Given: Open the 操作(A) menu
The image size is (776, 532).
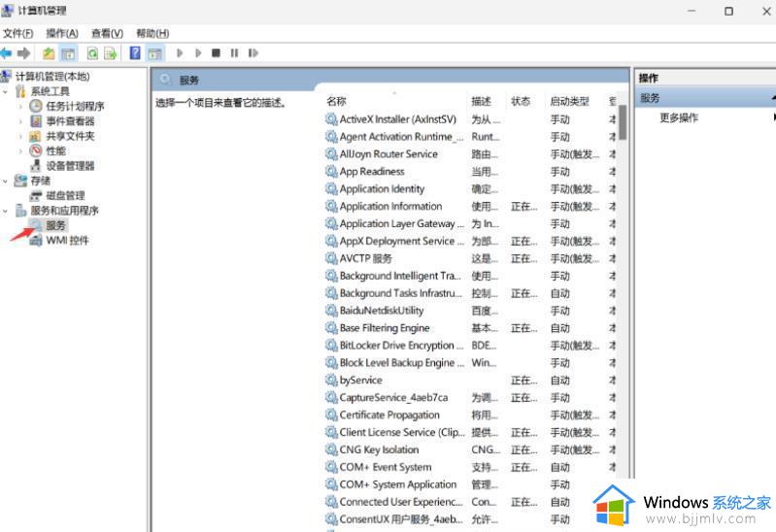Looking at the screenshot, I should 62,33.
